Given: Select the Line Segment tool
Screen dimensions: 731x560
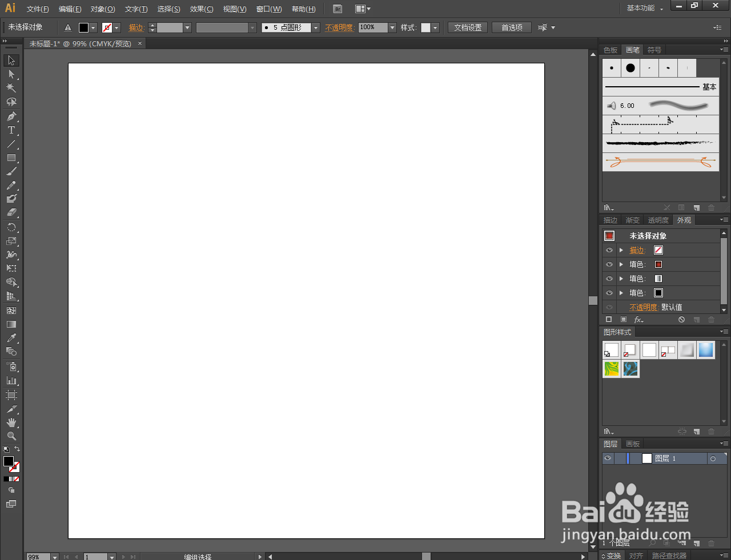Looking at the screenshot, I should [x=11, y=144].
